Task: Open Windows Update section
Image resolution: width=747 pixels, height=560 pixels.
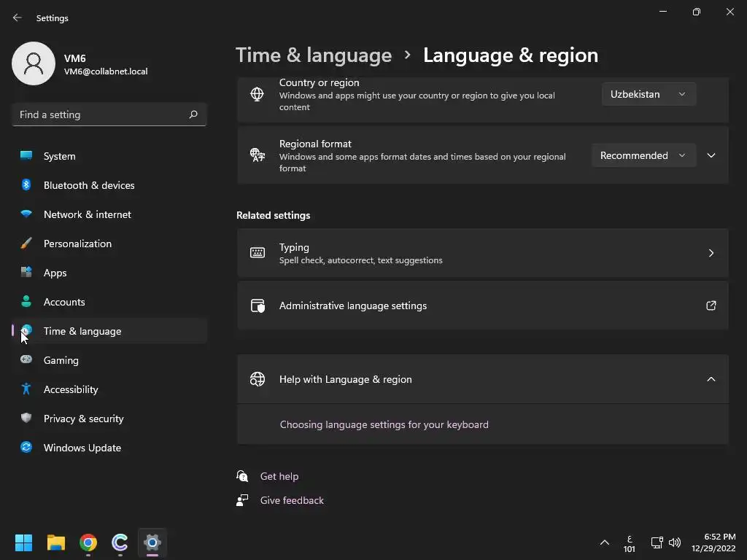Action: (109, 448)
